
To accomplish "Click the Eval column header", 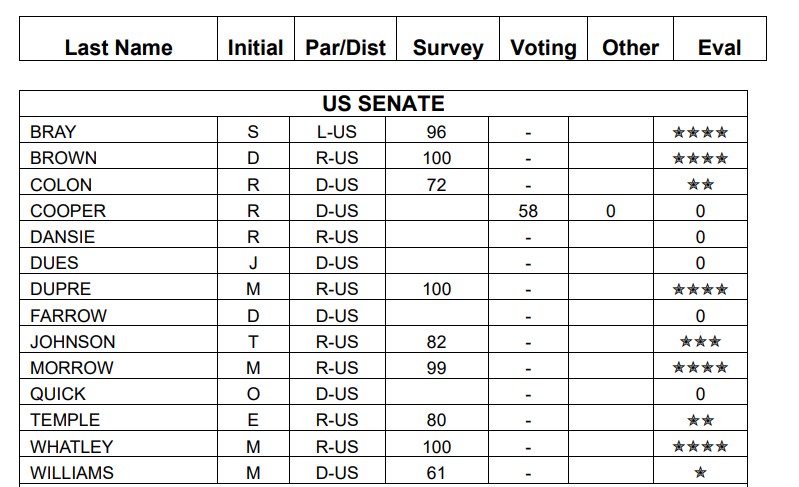I will tap(719, 47).
